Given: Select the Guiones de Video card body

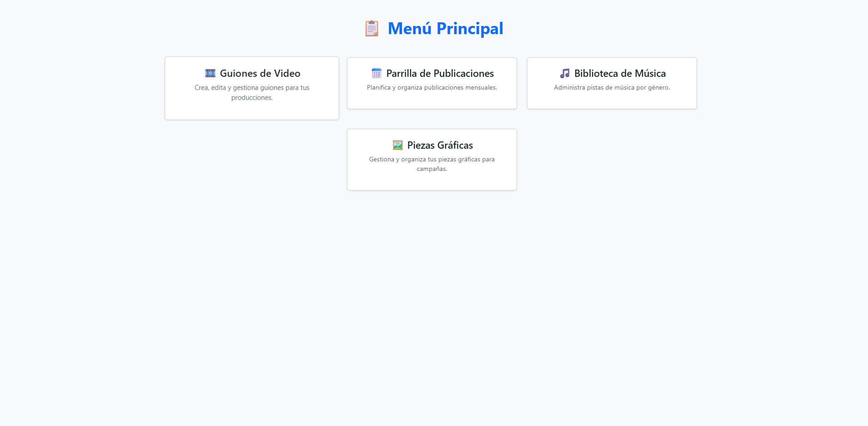Looking at the screenshot, I should click(x=251, y=88).
